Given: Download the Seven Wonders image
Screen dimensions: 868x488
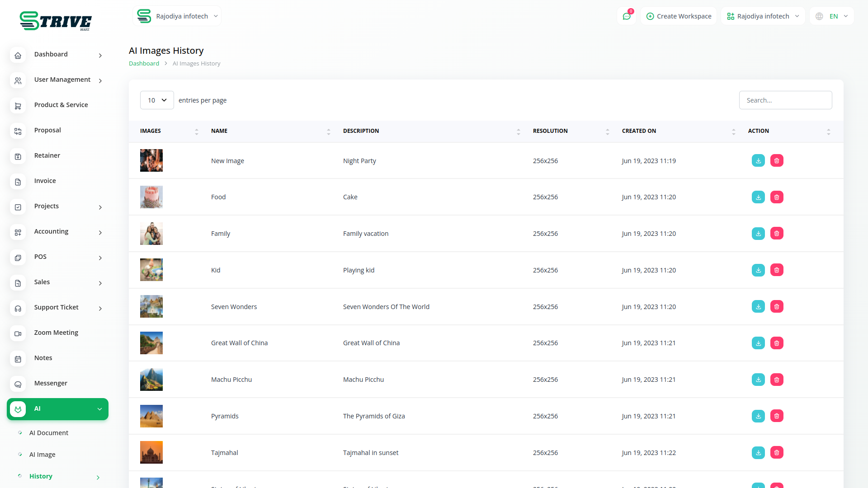Looking at the screenshot, I should tap(758, 307).
